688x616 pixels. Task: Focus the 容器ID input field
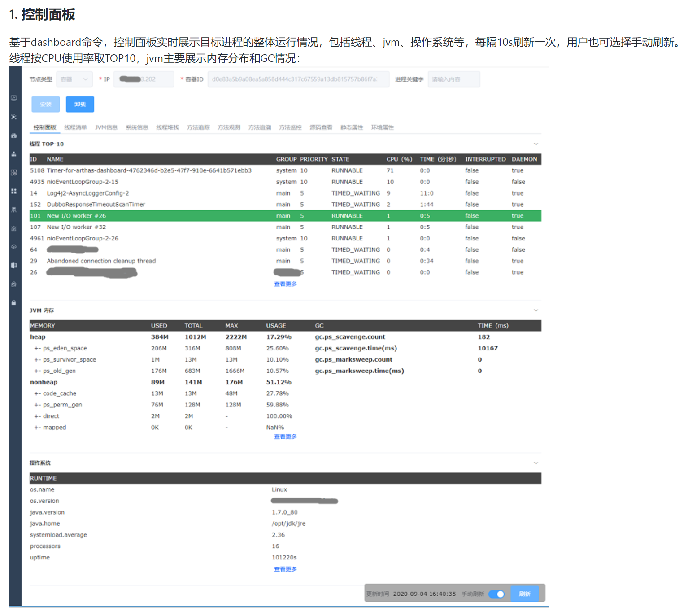(x=298, y=79)
